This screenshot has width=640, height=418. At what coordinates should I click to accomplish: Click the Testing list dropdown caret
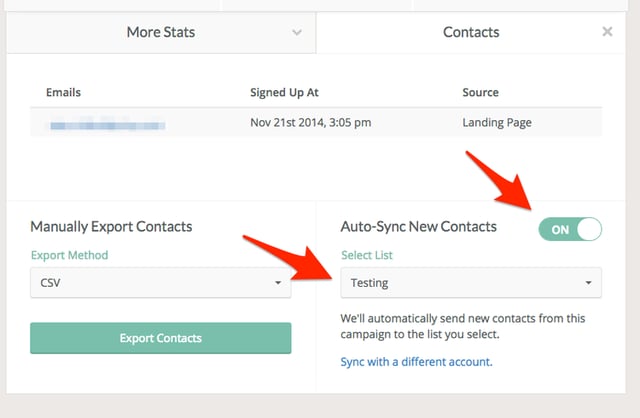point(588,282)
